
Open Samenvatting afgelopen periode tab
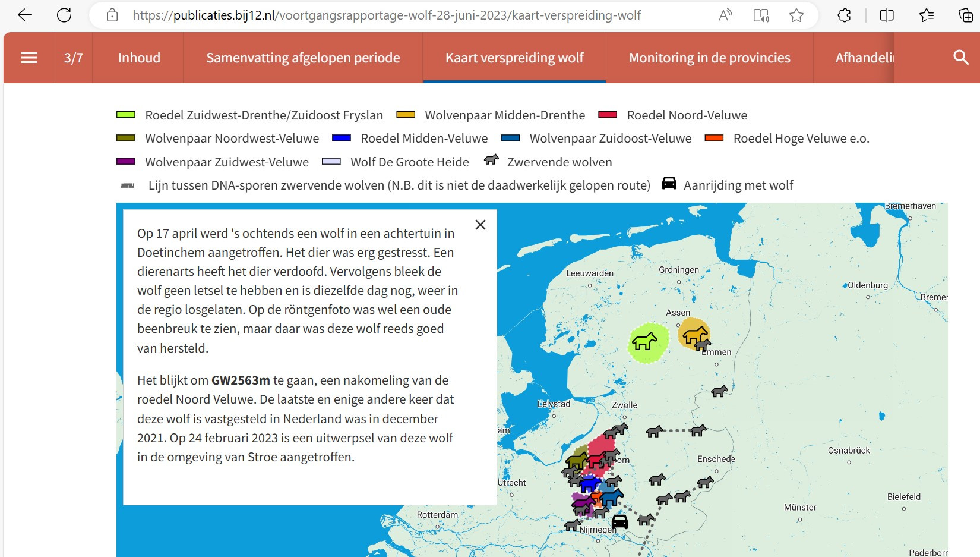coord(303,58)
